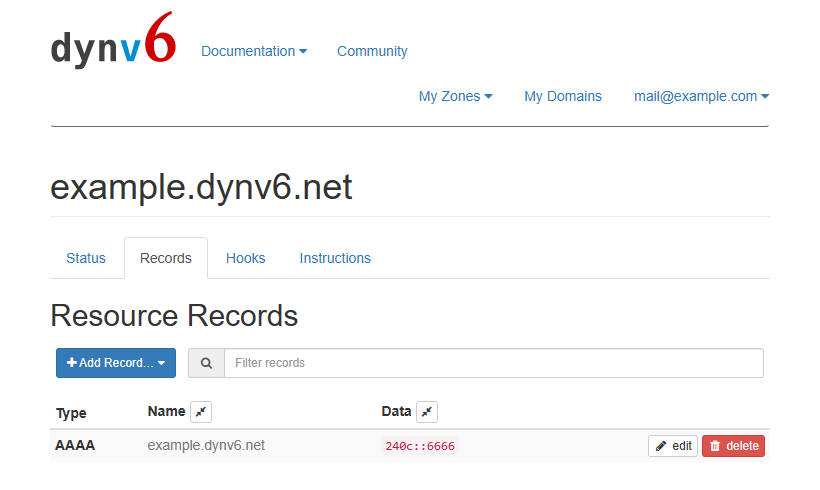Click the Resource Records heading

pos(174,316)
